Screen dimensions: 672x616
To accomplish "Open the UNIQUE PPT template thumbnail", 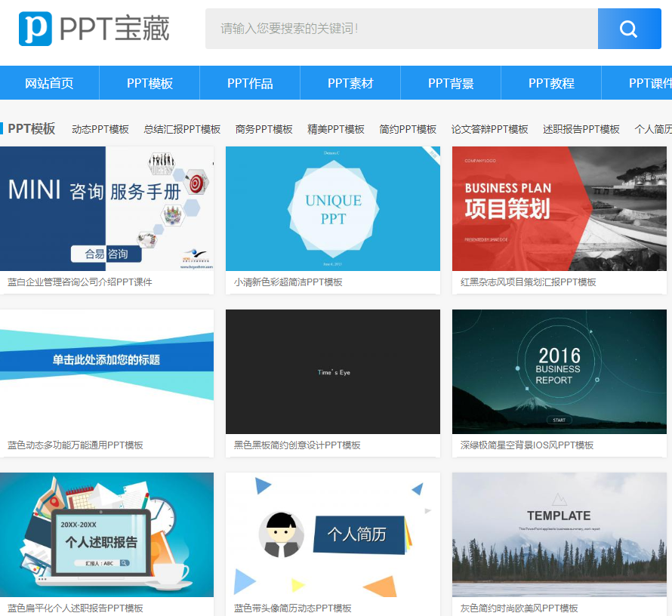I will pyautogui.click(x=332, y=208).
